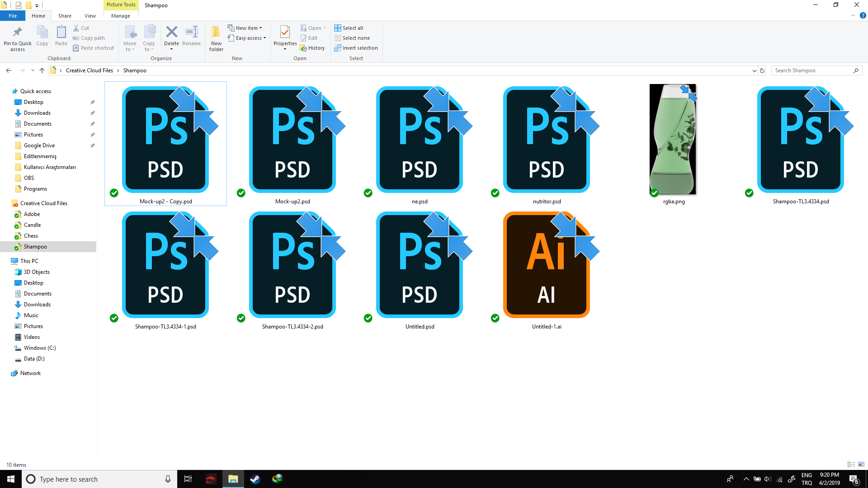Open the Manage ribbon tab
868x488 pixels.
121,16
